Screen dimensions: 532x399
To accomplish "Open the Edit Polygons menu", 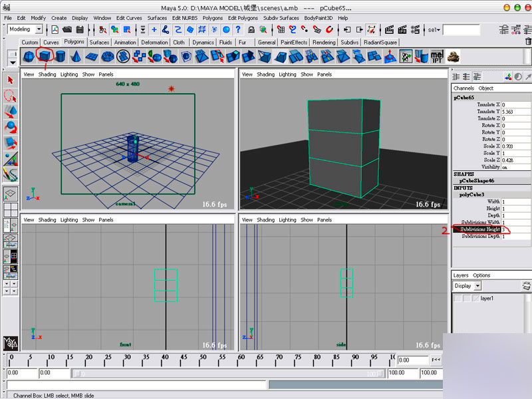I will (243, 18).
